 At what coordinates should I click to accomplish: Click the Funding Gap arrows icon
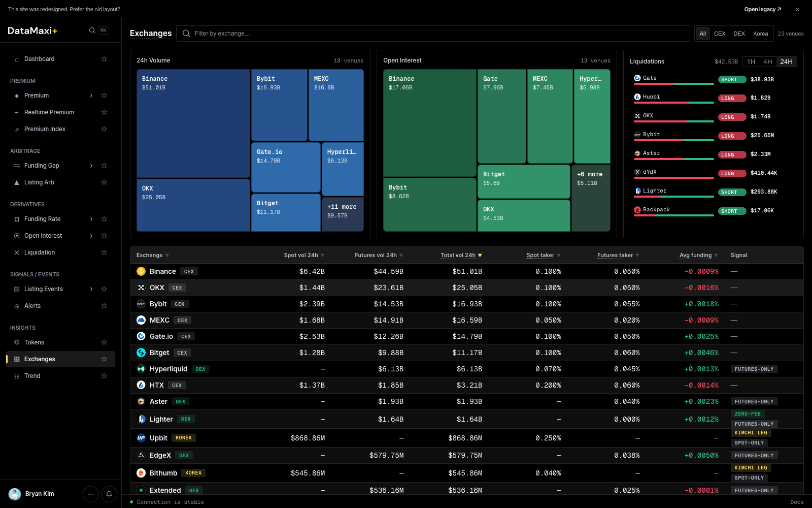[x=17, y=166]
